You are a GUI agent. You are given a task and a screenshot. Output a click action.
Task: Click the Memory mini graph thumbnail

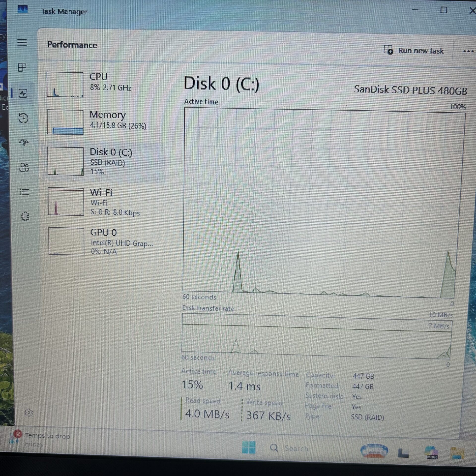(x=65, y=122)
